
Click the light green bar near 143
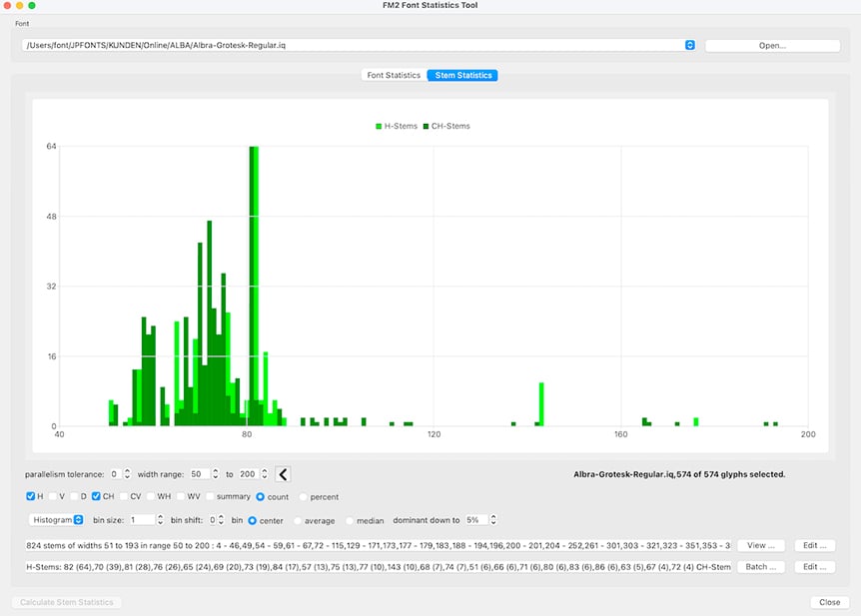pos(541,404)
